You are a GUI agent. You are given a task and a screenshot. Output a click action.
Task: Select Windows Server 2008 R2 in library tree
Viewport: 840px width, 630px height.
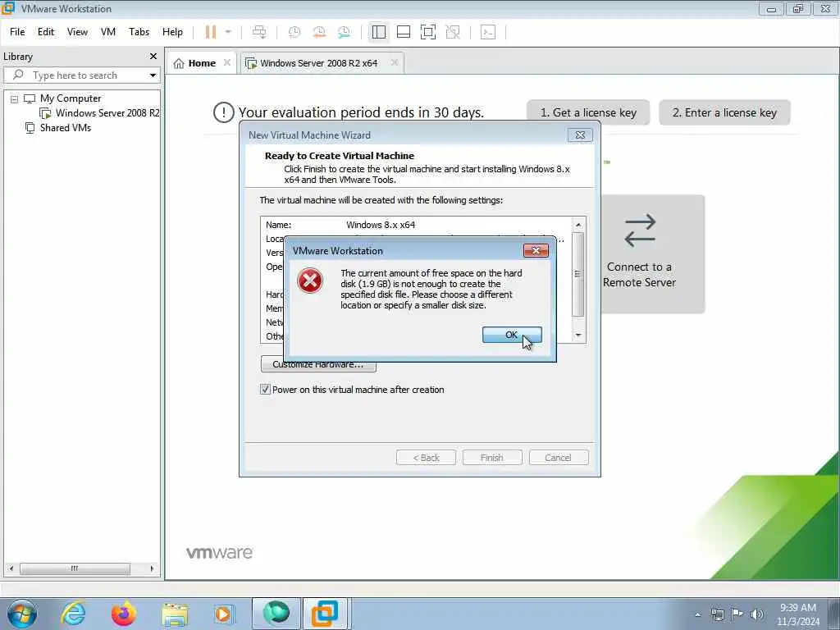coord(107,113)
